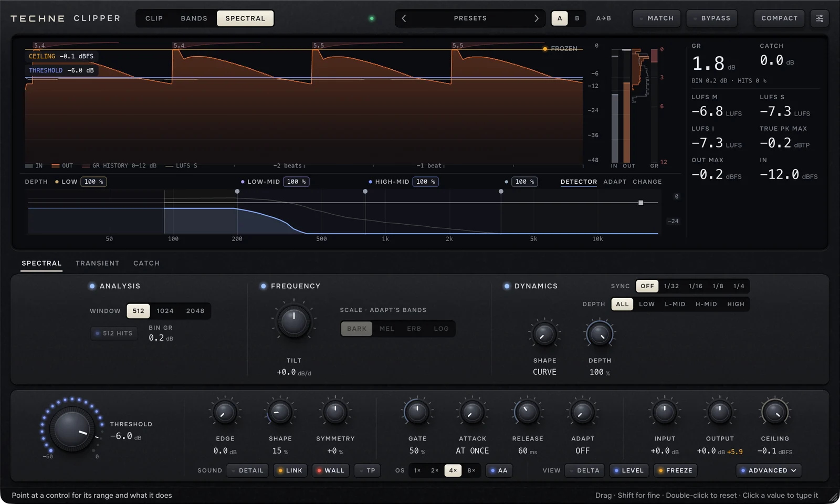Copy A to B with A→B
Viewport: 840px width, 504px height.
tap(603, 18)
